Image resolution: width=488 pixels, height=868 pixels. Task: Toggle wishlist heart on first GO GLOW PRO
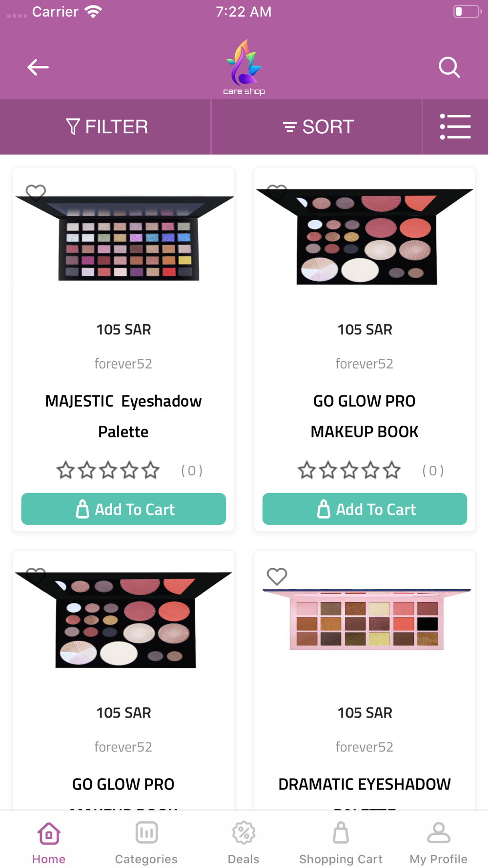(277, 192)
